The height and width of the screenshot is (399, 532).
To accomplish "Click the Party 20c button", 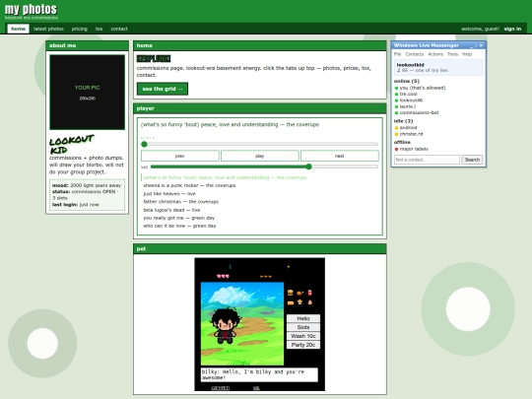I will (303, 345).
